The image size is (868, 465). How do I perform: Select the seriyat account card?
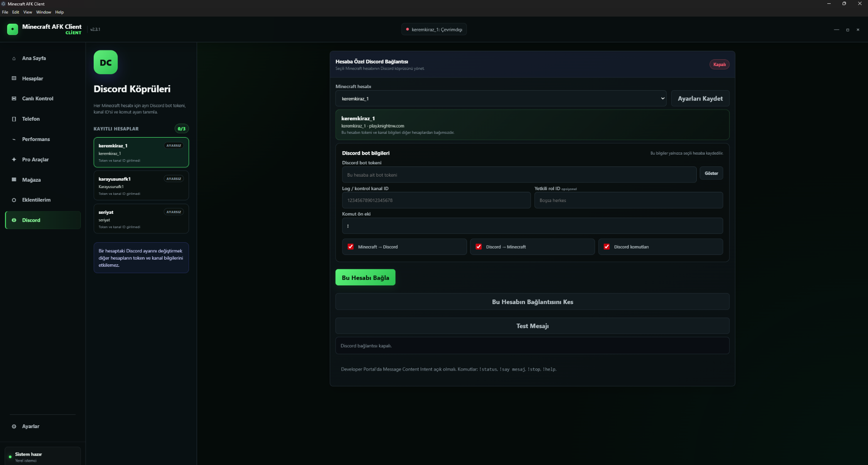pyautogui.click(x=141, y=219)
